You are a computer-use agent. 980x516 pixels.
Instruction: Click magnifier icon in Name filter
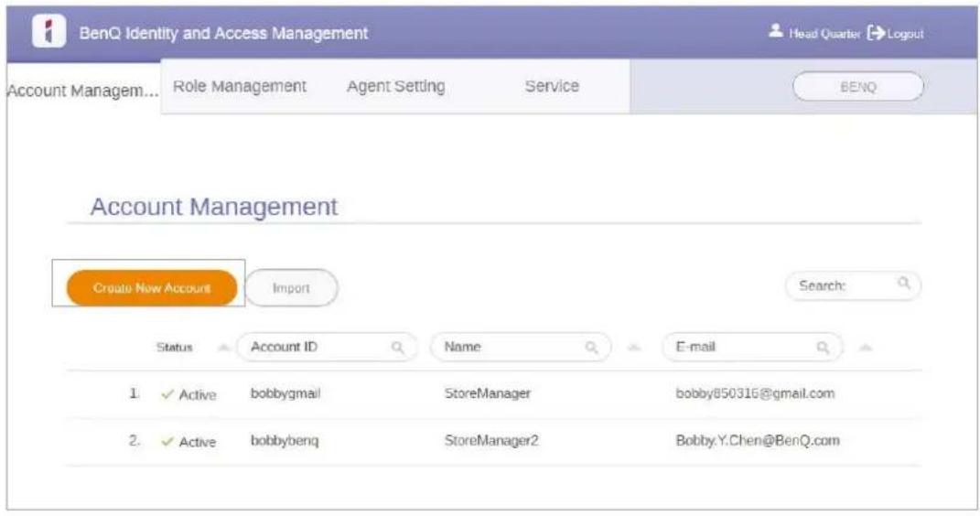point(591,348)
